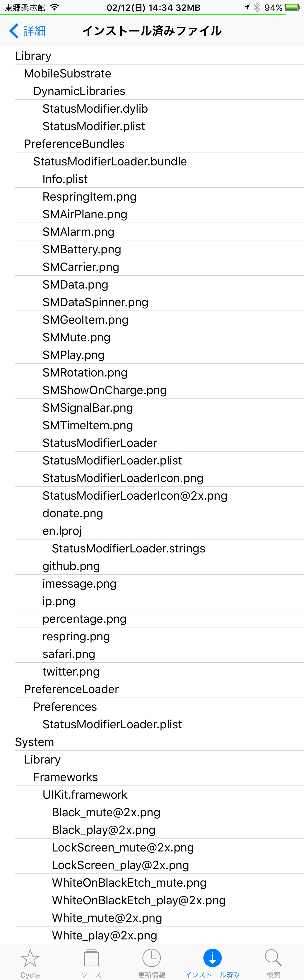304x980 pixels.
Task: Open the Search magnifier icon (検索)
Action: click(x=273, y=958)
